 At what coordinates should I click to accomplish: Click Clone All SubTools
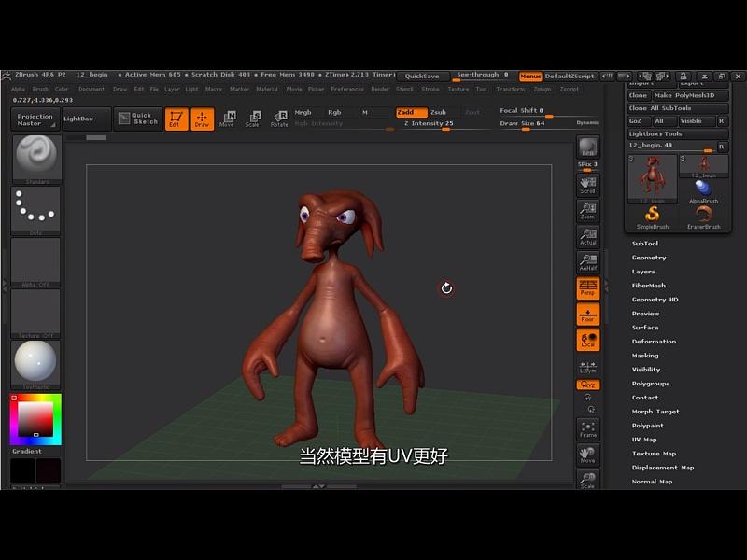click(x=678, y=108)
